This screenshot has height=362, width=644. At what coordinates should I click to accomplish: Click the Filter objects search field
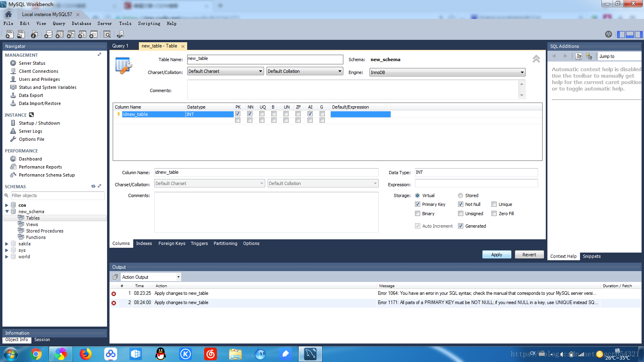[57, 195]
